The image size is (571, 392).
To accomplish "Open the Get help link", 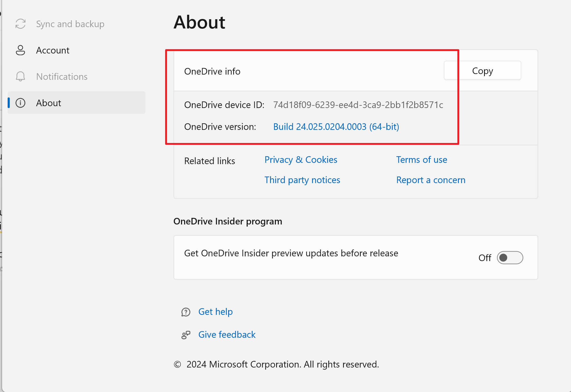I will tap(215, 312).
